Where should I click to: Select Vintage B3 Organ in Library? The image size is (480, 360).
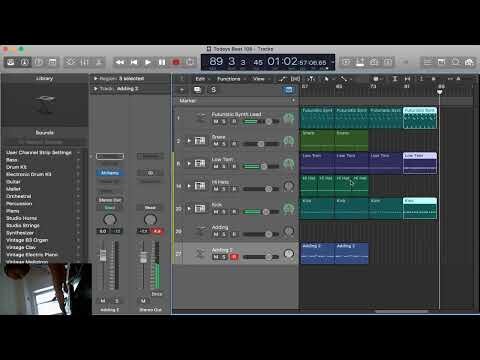(27, 240)
